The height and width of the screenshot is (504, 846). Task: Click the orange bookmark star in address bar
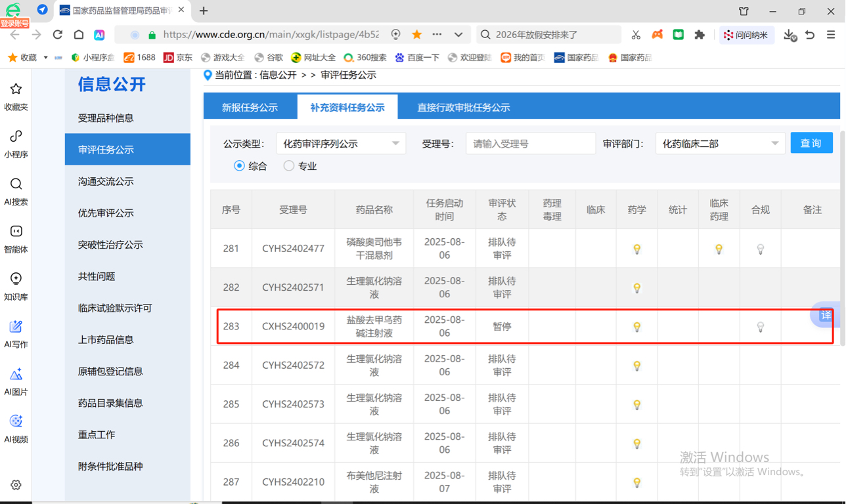coord(416,35)
